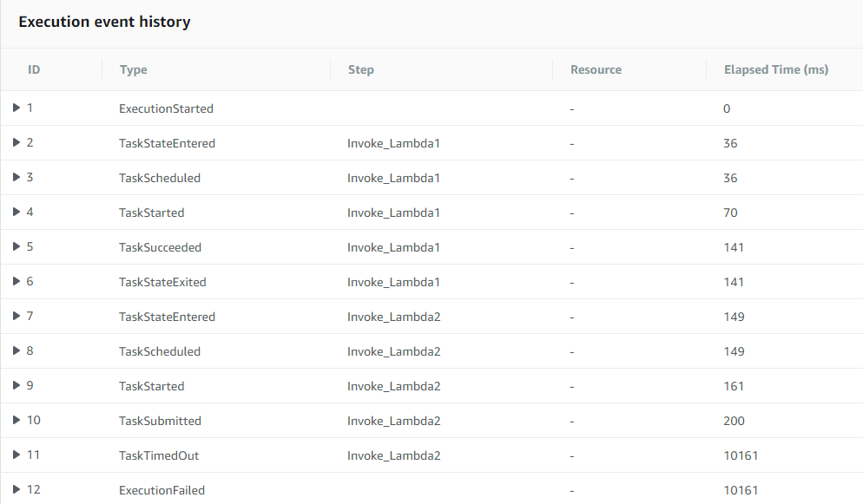
Task: Expand event 2 TaskStateEntered details
Action: click(x=16, y=142)
